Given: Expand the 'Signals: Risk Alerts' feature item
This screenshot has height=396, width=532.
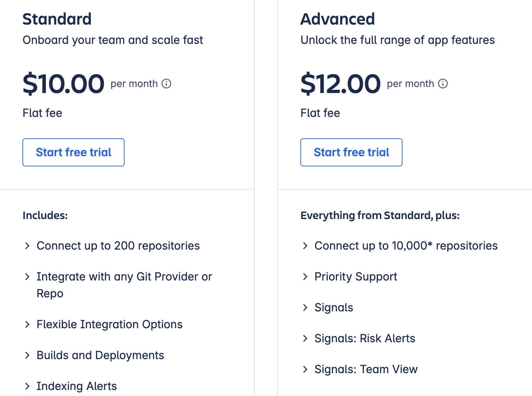Looking at the screenshot, I should coord(305,338).
